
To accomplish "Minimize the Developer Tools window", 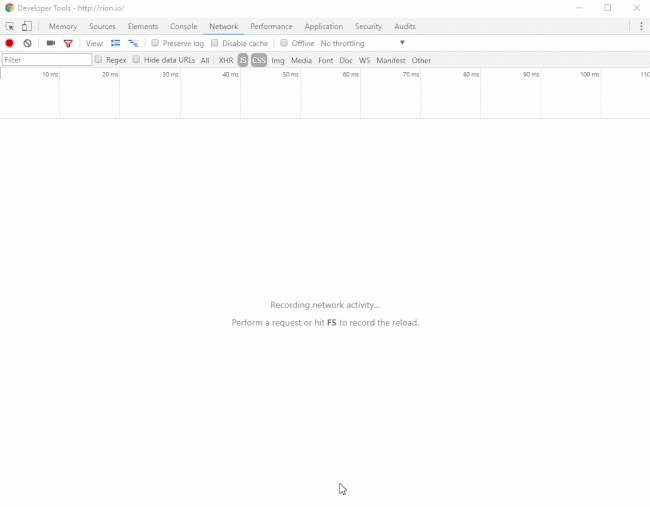I will tap(579, 8).
